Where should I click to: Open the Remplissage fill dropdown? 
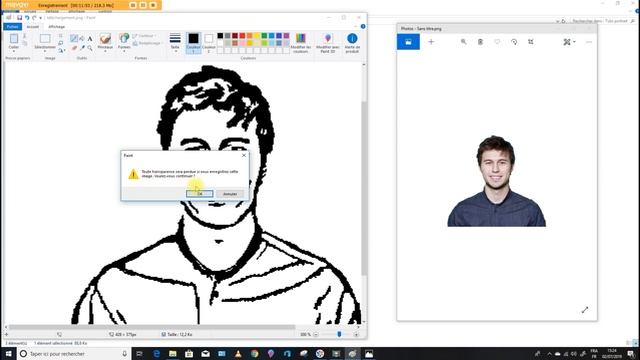pyautogui.click(x=148, y=43)
